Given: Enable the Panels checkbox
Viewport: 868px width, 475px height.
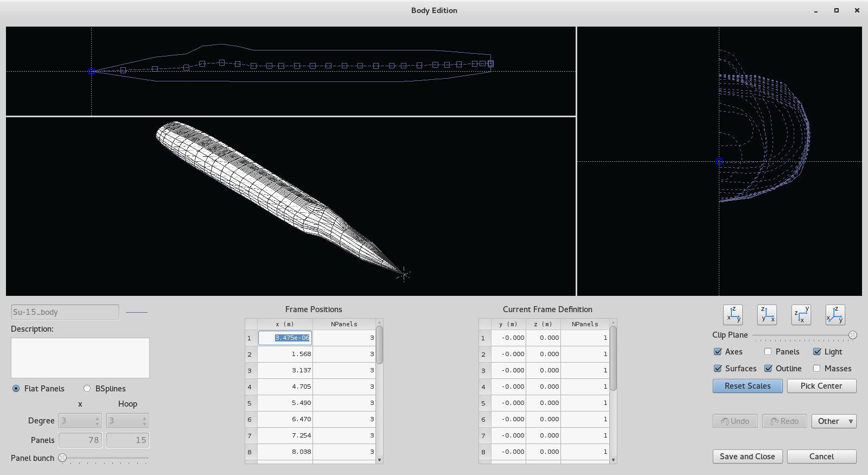Looking at the screenshot, I should (x=768, y=352).
